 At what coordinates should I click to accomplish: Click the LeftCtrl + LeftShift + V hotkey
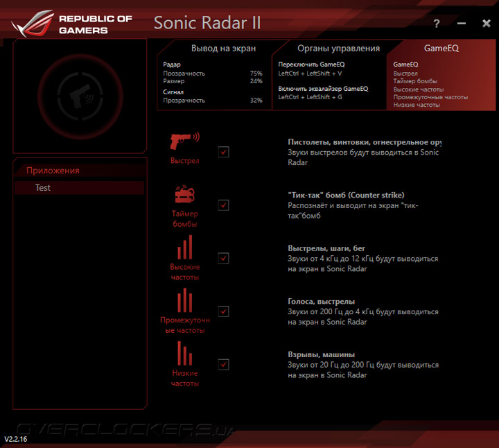(x=310, y=74)
